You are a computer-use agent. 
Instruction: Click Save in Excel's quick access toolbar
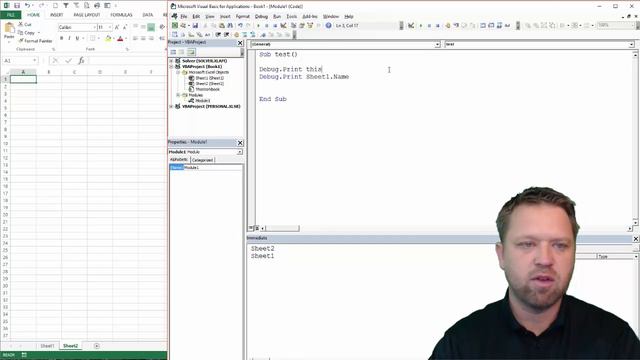[17, 6]
